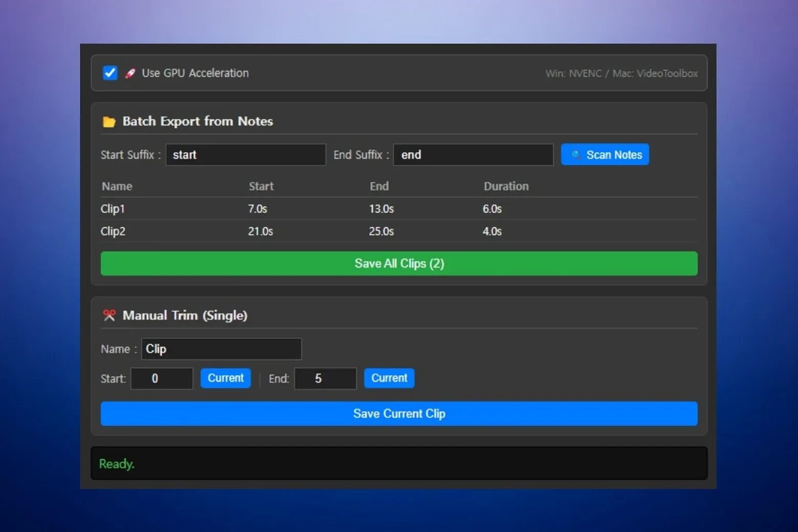Click Current next to the Start field
Screen dimensions: 798x532
click(226, 378)
